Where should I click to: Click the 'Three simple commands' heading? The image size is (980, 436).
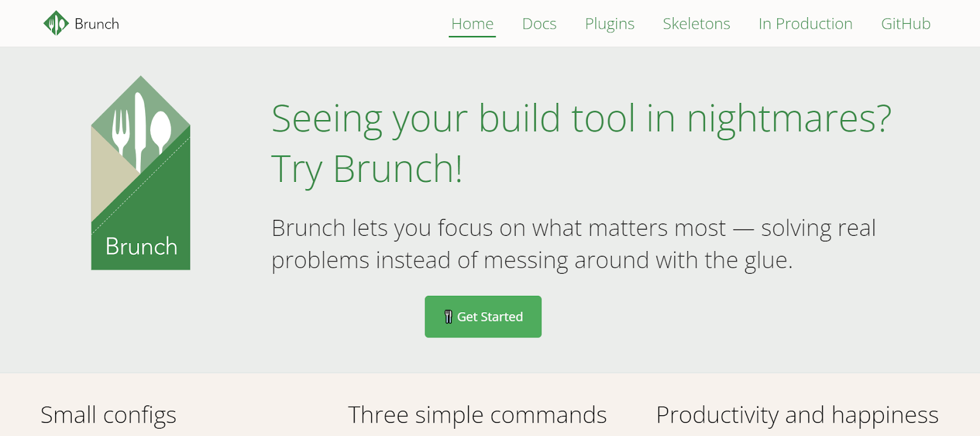pyautogui.click(x=477, y=415)
